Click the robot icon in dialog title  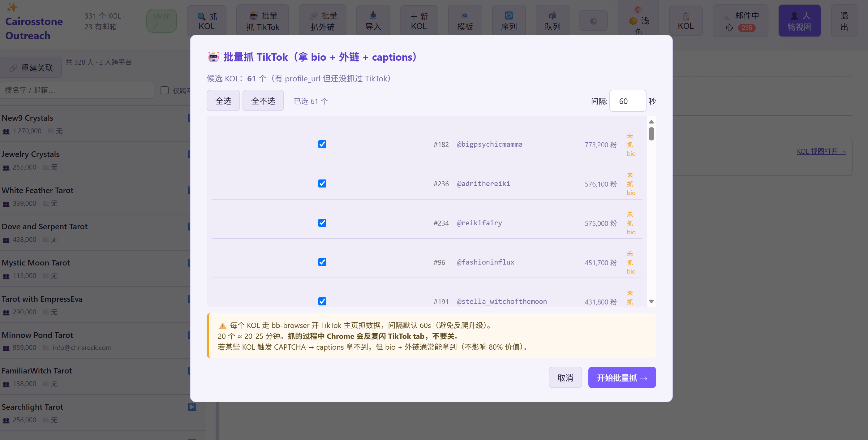click(x=213, y=57)
